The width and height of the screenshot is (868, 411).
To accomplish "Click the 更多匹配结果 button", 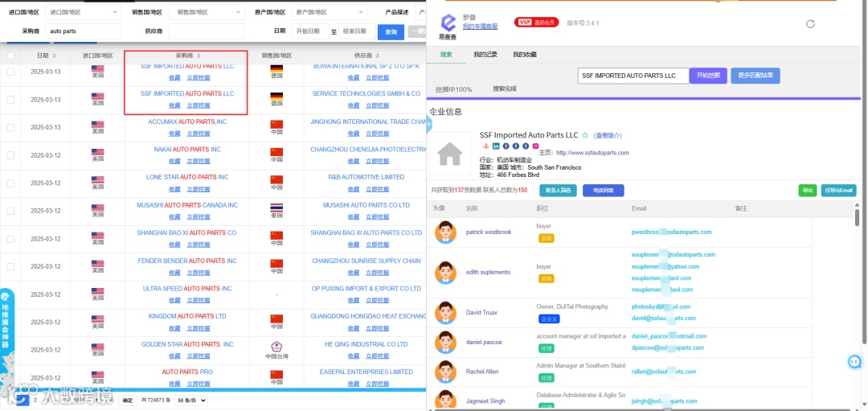I will coord(755,76).
